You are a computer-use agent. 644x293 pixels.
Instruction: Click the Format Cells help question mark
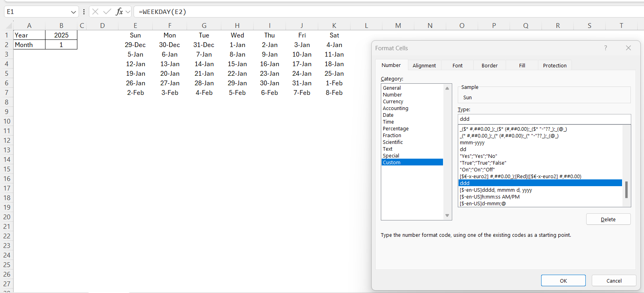point(606,48)
